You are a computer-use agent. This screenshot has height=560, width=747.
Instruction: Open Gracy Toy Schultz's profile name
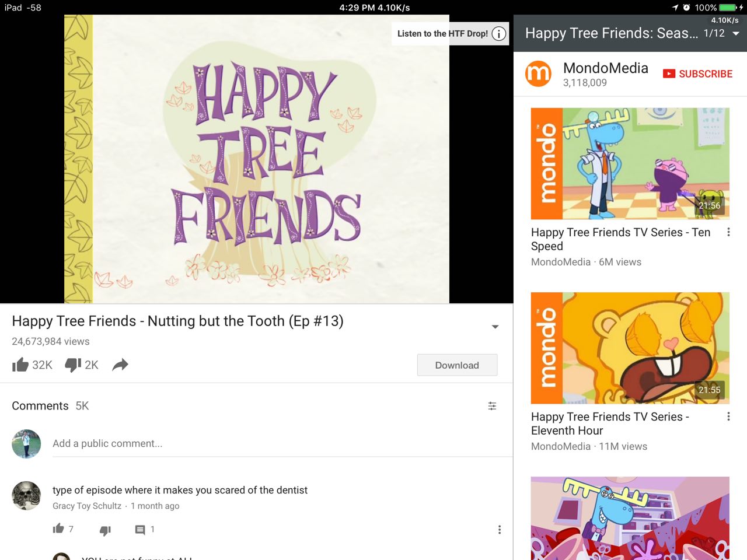tap(87, 506)
